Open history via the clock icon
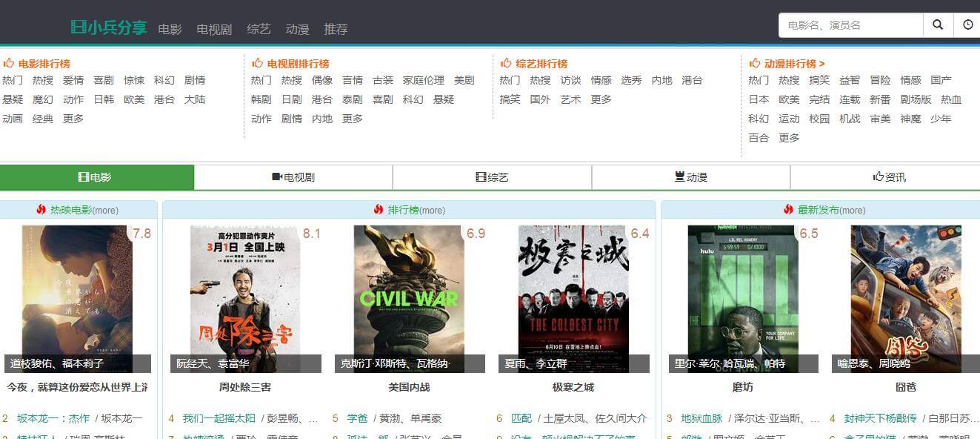This screenshot has width=980, height=439. pyautogui.click(x=967, y=25)
